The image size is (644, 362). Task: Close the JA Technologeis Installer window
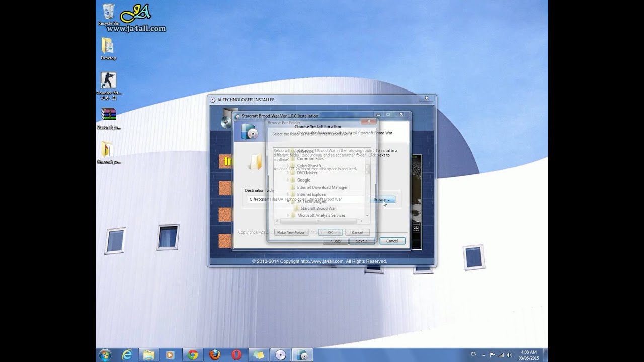point(426,98)
